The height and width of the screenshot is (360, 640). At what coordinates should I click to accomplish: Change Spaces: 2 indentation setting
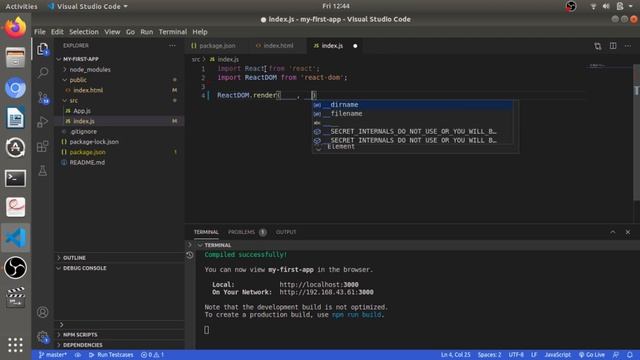(x=489, y=355)
